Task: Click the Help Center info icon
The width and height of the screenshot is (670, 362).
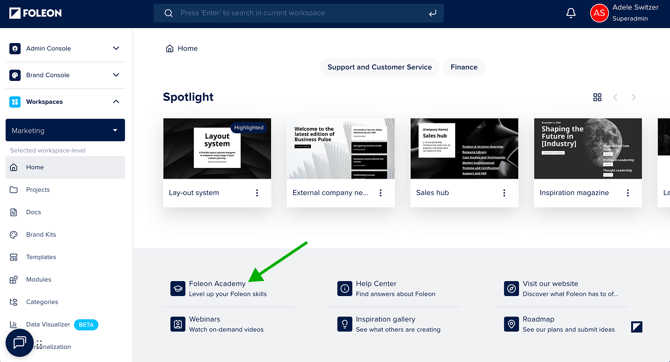Action: coord(344,288)
